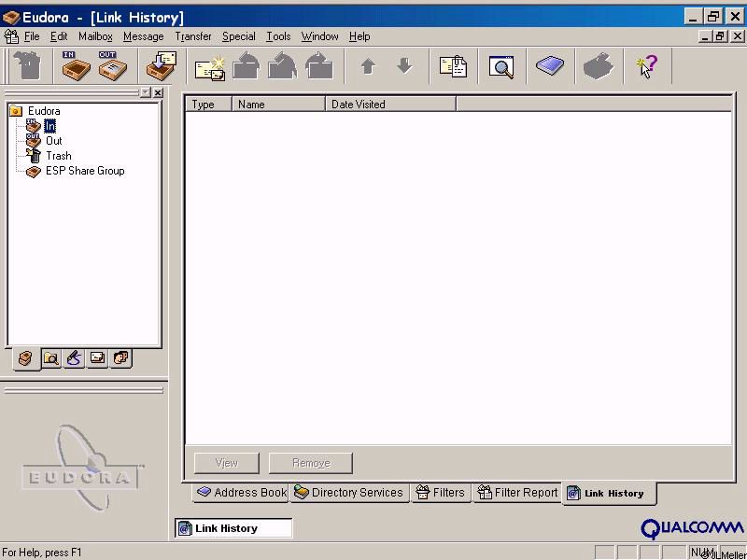The image size is (747, 560).
Task: Open the Message menu
Action: (144, 36)
